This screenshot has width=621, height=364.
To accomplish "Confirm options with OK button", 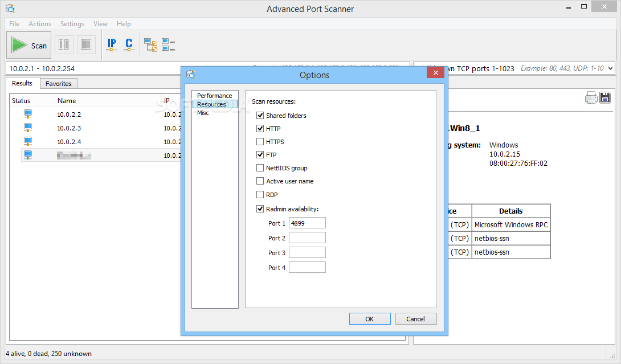I will point(370,319).
